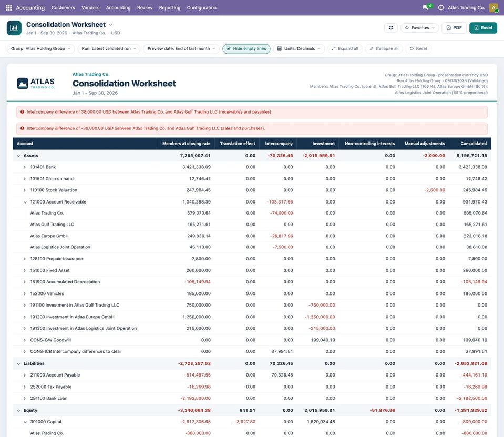Collapse the Liabilities section
Image resolution: width=504 pixels, height=437 pixels.
pyautogui.click(x=18, y=364)
